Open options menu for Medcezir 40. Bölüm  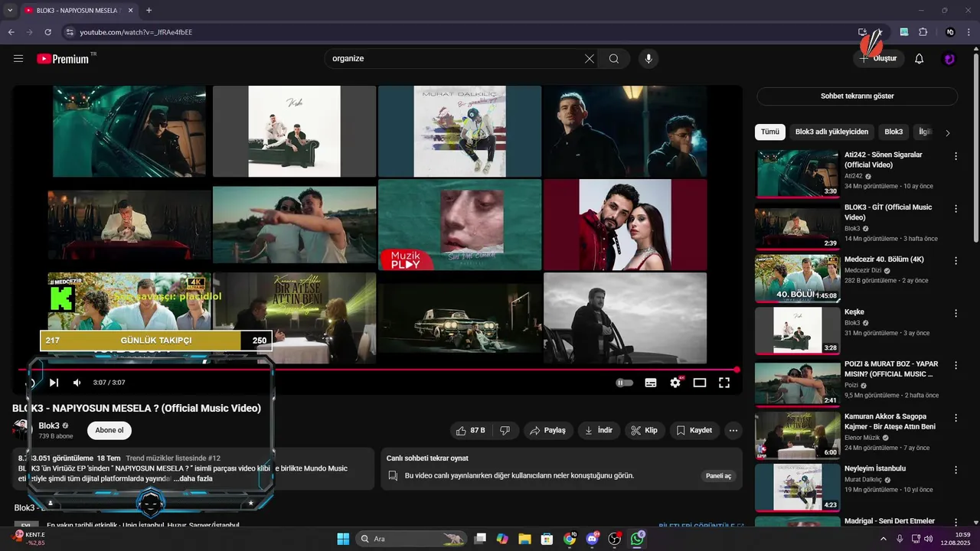(955, 261)
